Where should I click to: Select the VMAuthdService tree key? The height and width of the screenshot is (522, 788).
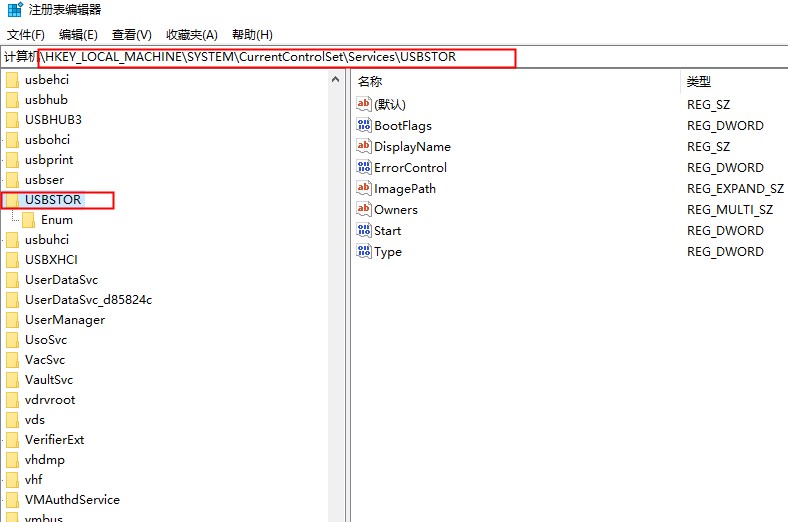click(72, 500)
